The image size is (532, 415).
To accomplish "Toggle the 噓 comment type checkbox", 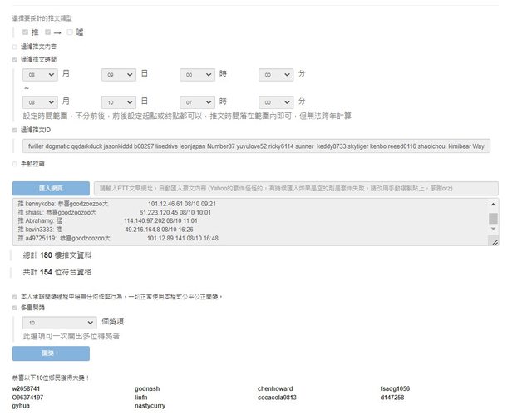I will coord(71,32).
